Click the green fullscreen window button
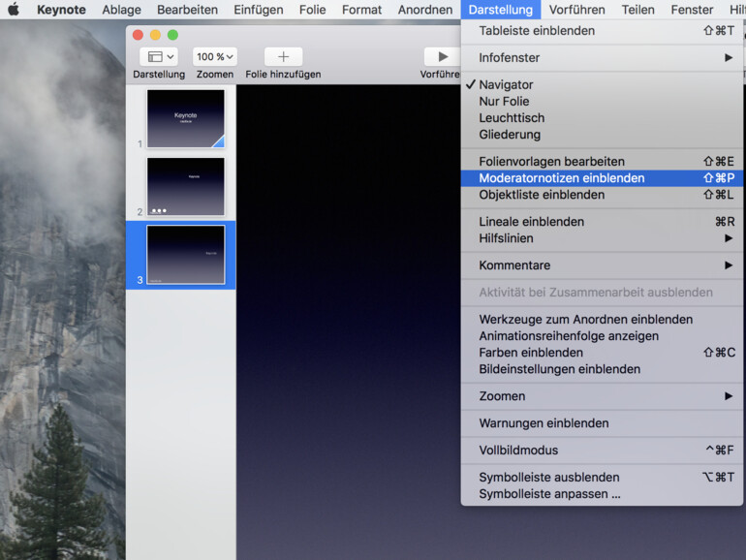The image size is (746, 560). coord(172,35)
